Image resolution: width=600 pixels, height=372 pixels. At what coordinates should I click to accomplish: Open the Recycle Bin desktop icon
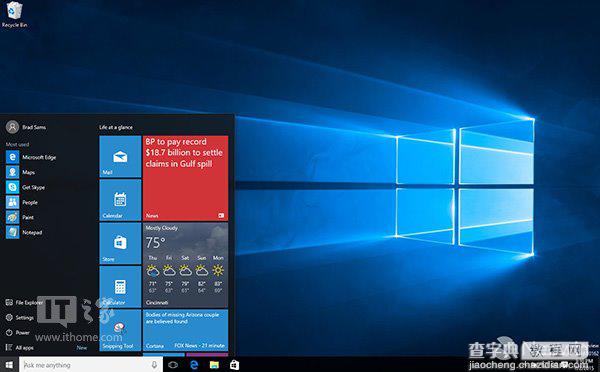15,15
